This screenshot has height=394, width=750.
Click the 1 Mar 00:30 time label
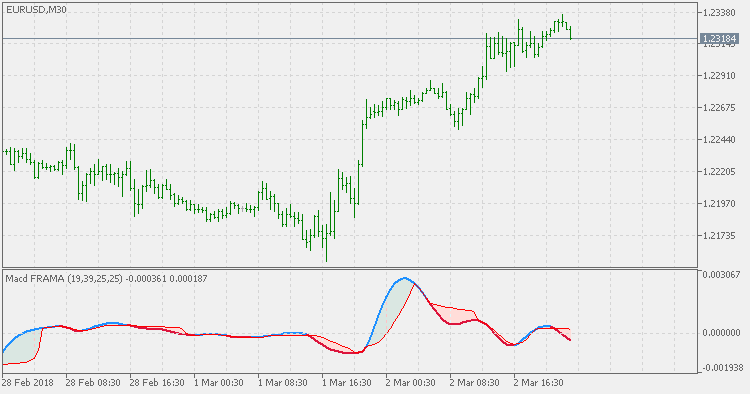[219, 383]
